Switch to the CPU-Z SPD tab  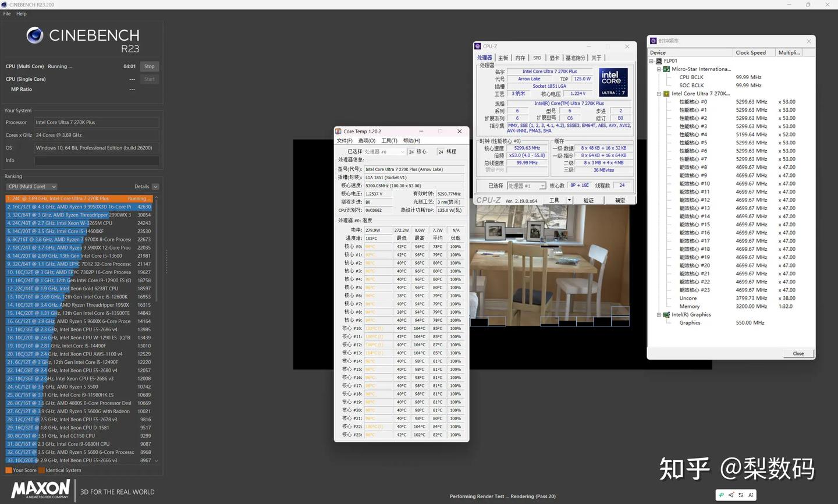(x=537, y=58)
